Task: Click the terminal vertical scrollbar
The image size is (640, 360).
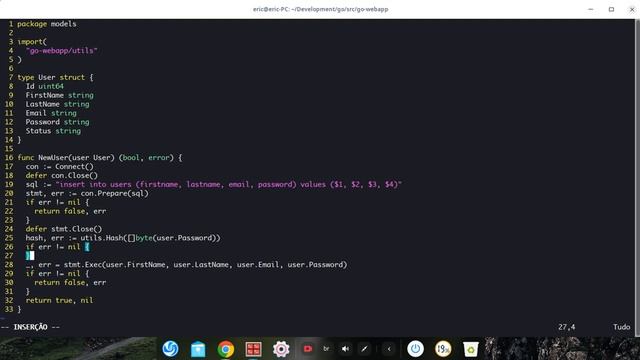Action: (637, 178)
